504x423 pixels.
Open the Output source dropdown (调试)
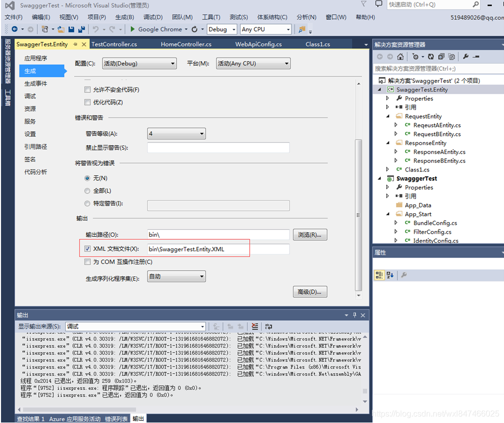coord(136,326)
